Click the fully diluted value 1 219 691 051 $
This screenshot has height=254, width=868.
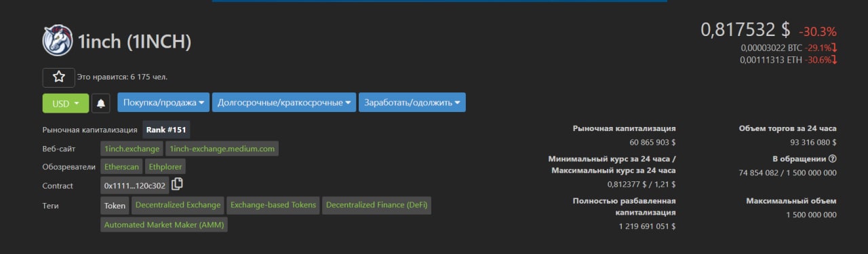pyautogui.click(x=647, y=226)
